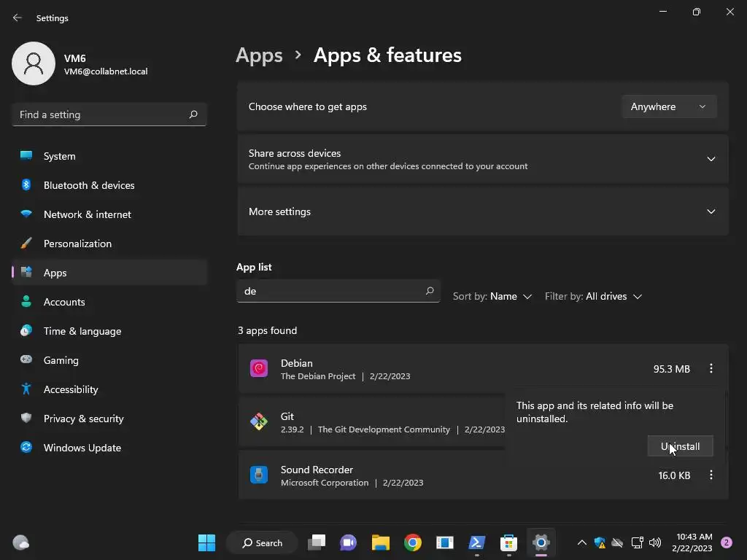This screenshot has height=560, width=747.
Task: Click the Sound Recorder size 16.0 KB
Action: pyautogui.click(x=674, y=475)
